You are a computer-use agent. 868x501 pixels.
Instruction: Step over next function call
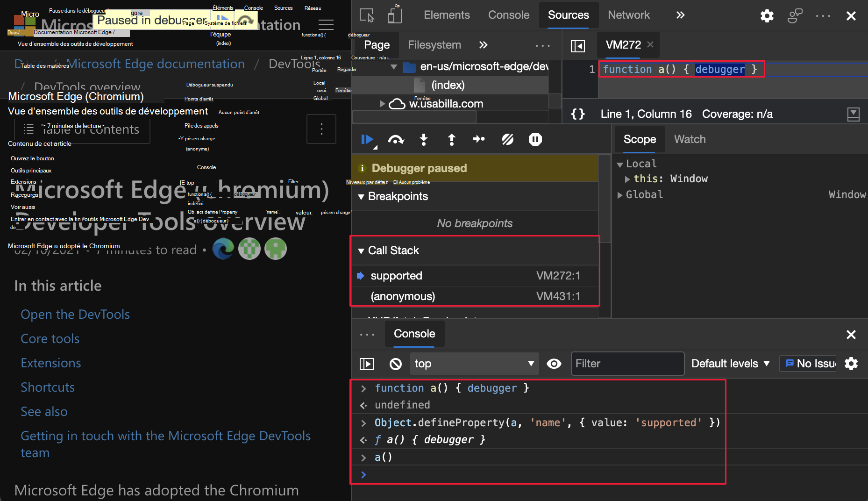[x=396, y=139]
